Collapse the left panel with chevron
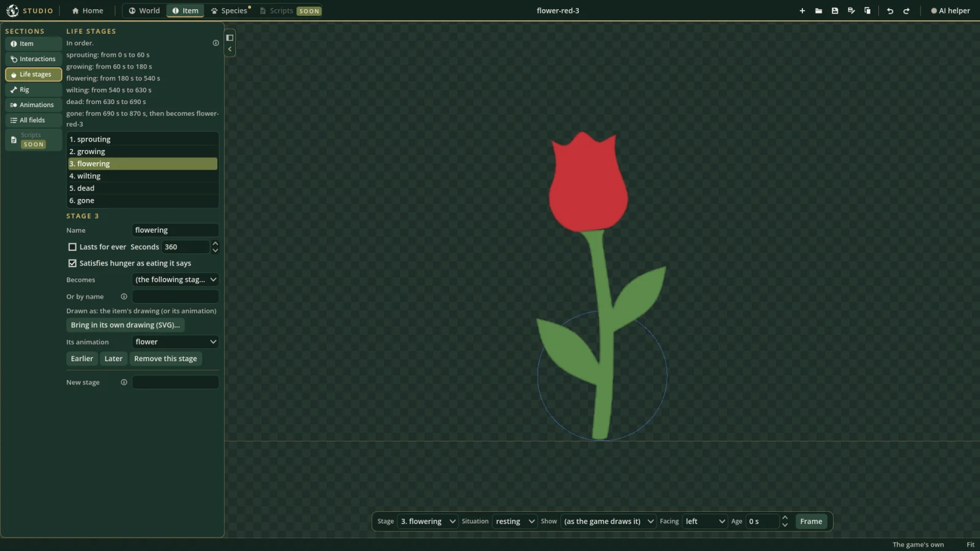This screenshot has width=980, height=551. 230,49
